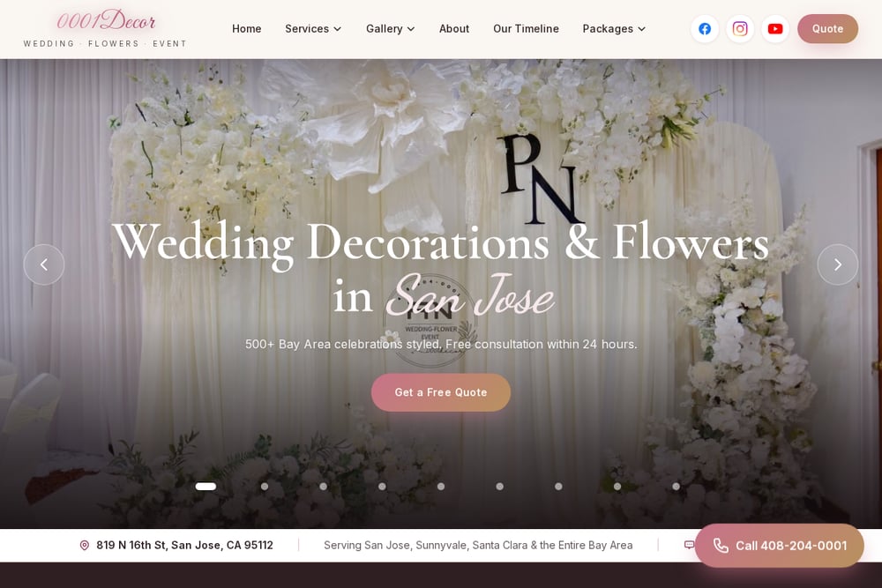Open the About page

(454, 29)
